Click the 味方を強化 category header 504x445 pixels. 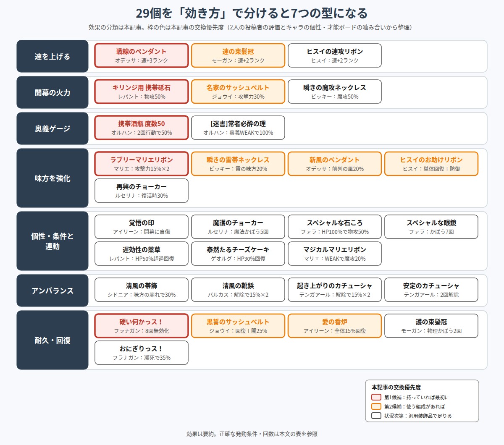click(52, 178)
